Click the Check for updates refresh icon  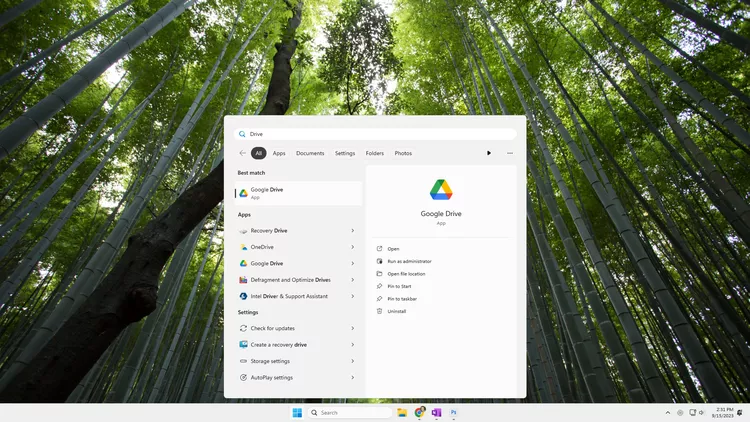[243, 328]
